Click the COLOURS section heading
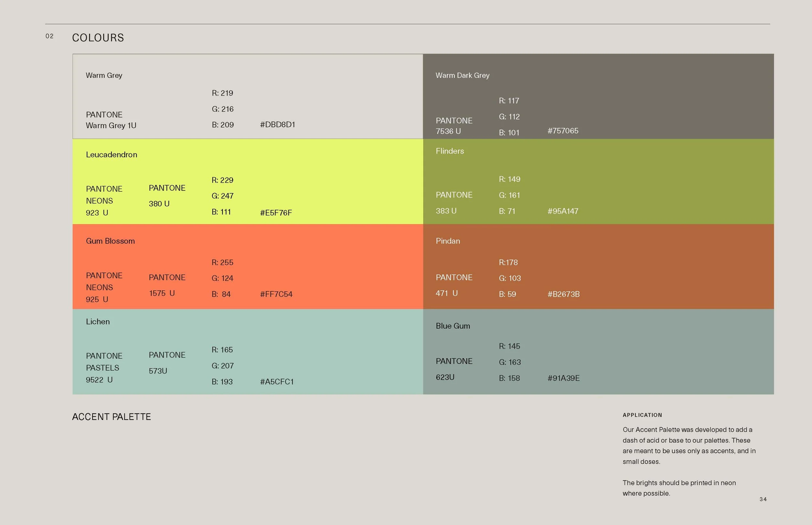The height and width of the screenshot is (525, 812). point(98,38)
